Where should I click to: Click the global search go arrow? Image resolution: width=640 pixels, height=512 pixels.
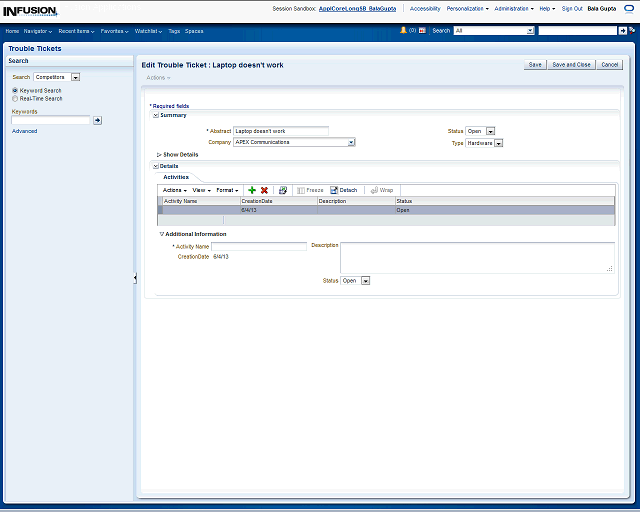tap(623, 31)
